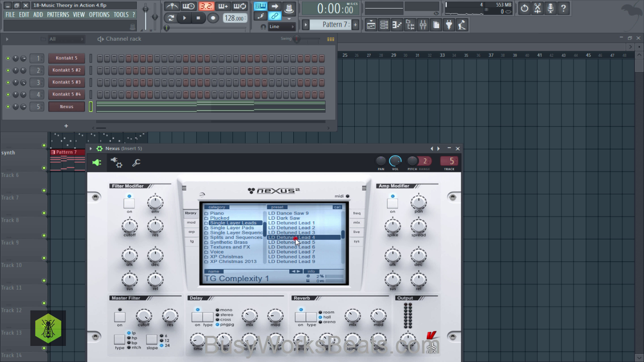Select the Synthetic Brass category folder
Viewport: 644px width, 362px height.
click(229, 242)
